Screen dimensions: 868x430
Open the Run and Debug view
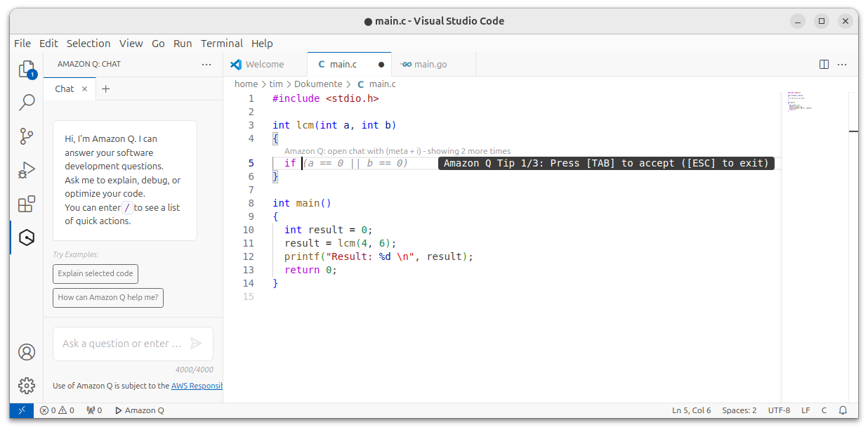click(x=27, y=170)
